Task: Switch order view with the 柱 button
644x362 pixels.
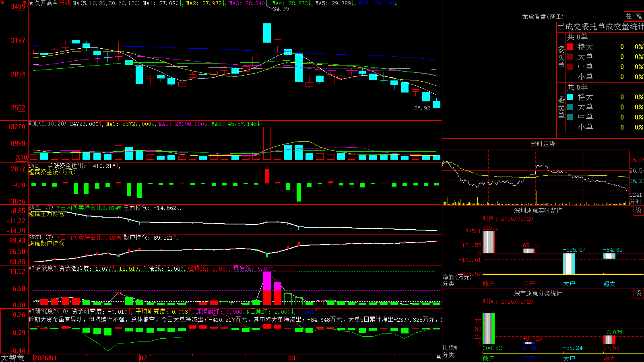Action: point(629,16)
